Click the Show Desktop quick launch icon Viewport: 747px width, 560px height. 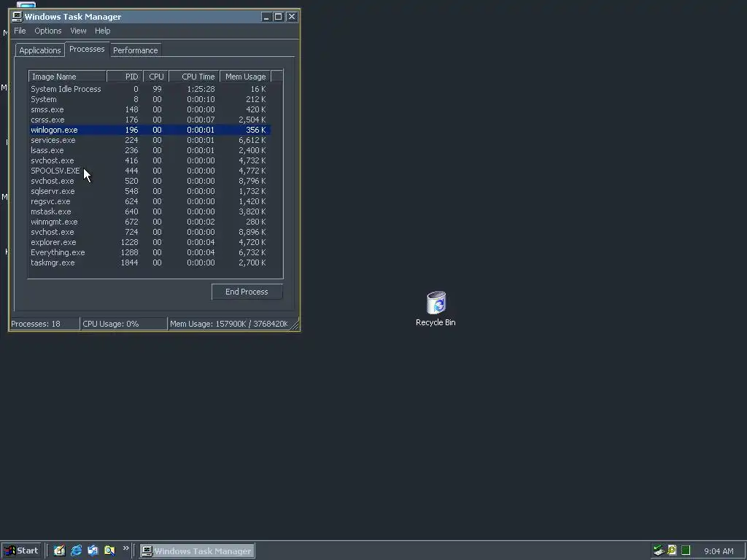click(59, 551)
